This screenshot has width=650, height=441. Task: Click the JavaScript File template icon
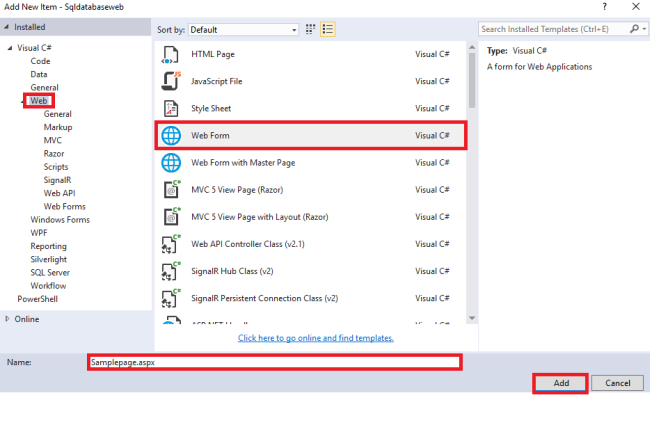click(x=171, y=81)
